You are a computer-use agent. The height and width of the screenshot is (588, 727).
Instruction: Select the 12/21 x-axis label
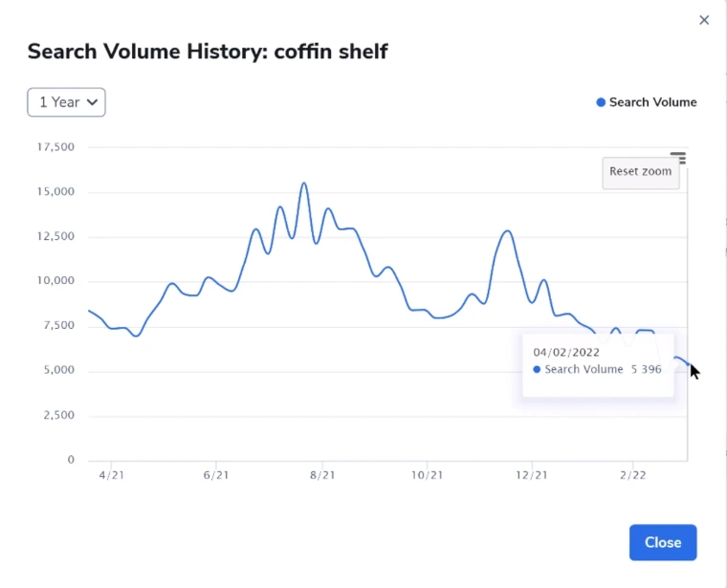[532, 475]
